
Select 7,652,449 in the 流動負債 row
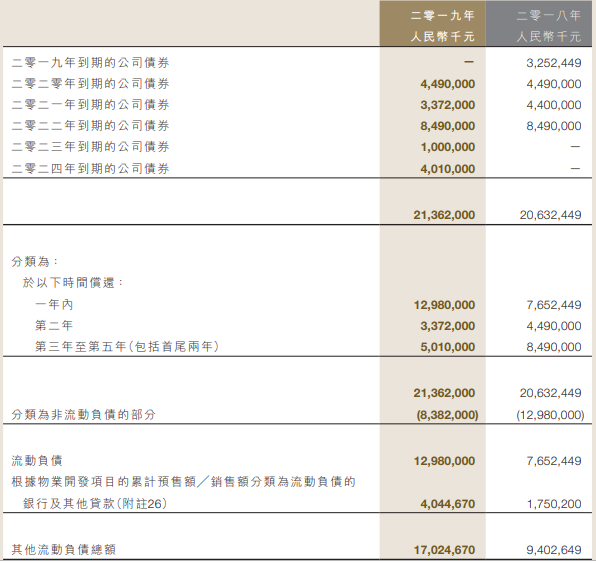[x=554, y=461]
